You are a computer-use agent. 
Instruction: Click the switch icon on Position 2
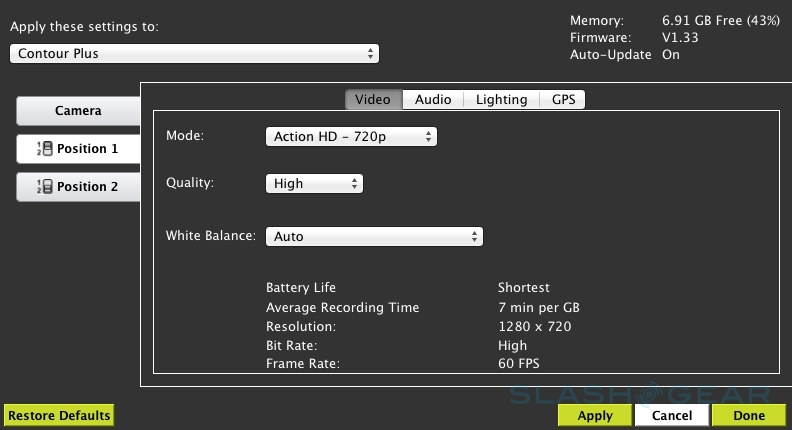44,187
